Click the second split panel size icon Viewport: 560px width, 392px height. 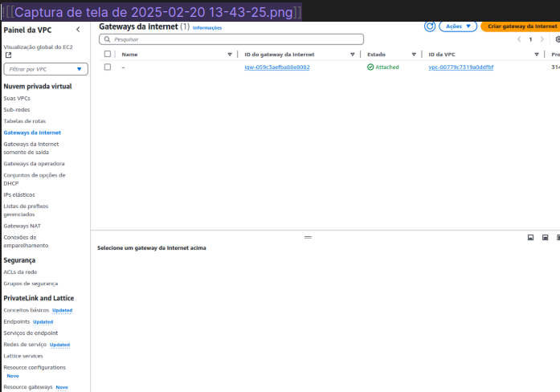pos(545,237)
